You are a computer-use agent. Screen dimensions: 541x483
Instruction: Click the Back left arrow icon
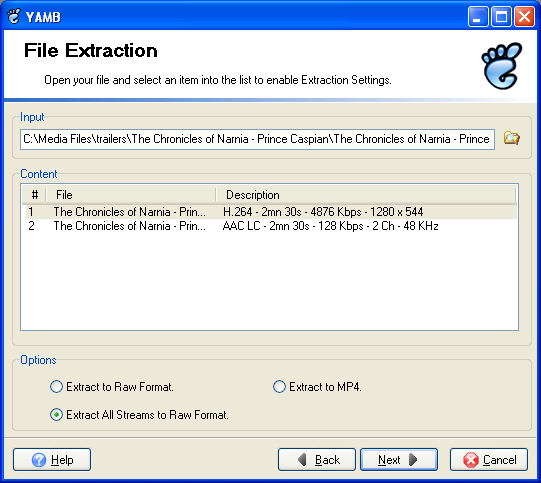[302, 460]
